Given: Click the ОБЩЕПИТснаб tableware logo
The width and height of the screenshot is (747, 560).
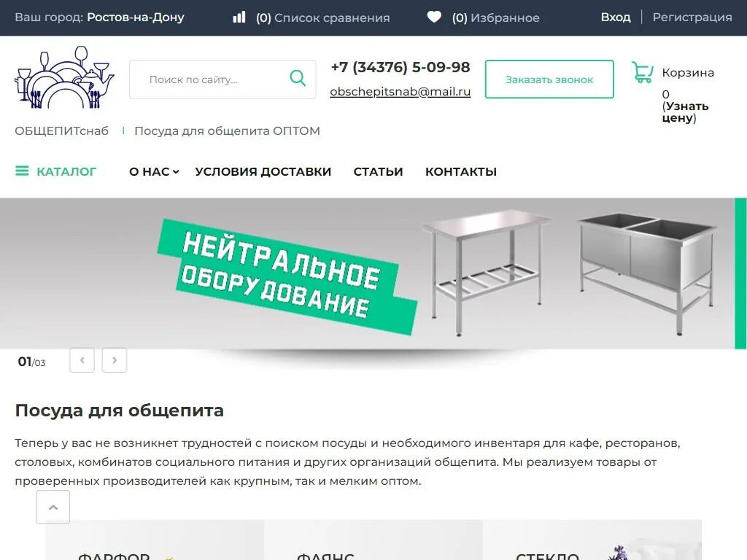Looking at the screenshot, I should click(x=64, y=77).
